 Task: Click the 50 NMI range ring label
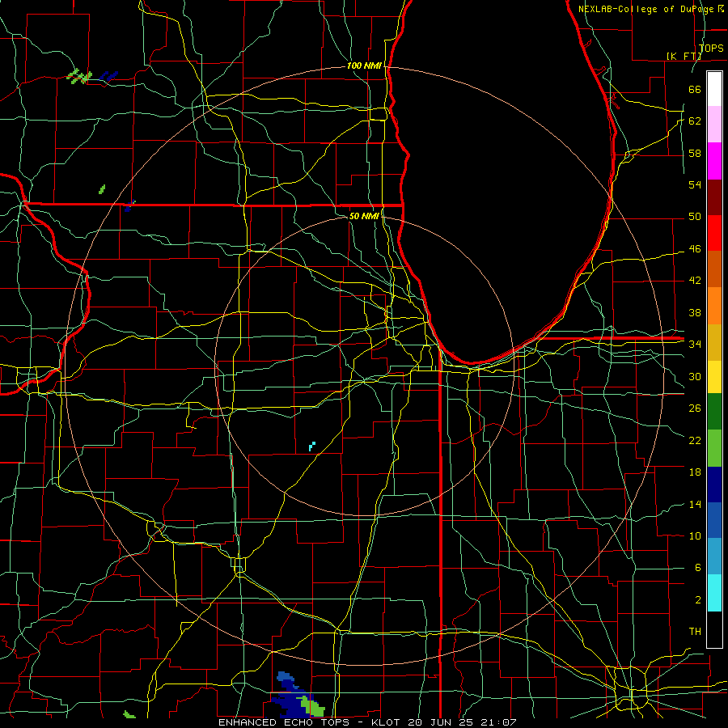363,216
